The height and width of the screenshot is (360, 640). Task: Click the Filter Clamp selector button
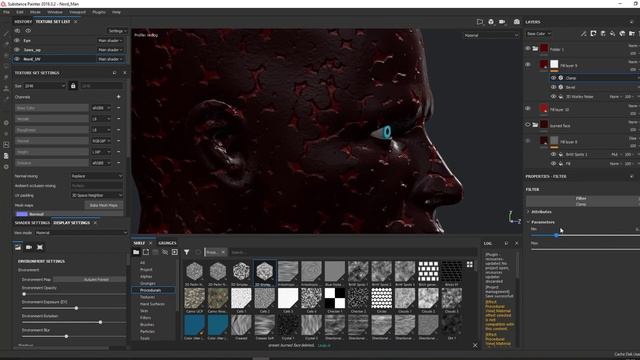582,201
